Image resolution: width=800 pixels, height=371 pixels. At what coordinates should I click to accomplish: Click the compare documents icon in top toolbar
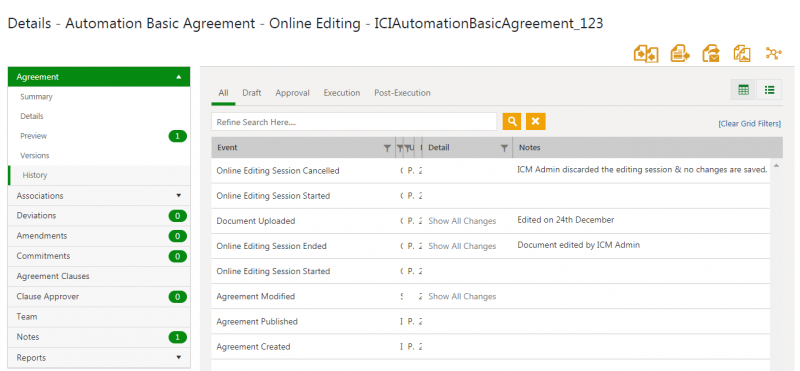click(x=646, y=54)
